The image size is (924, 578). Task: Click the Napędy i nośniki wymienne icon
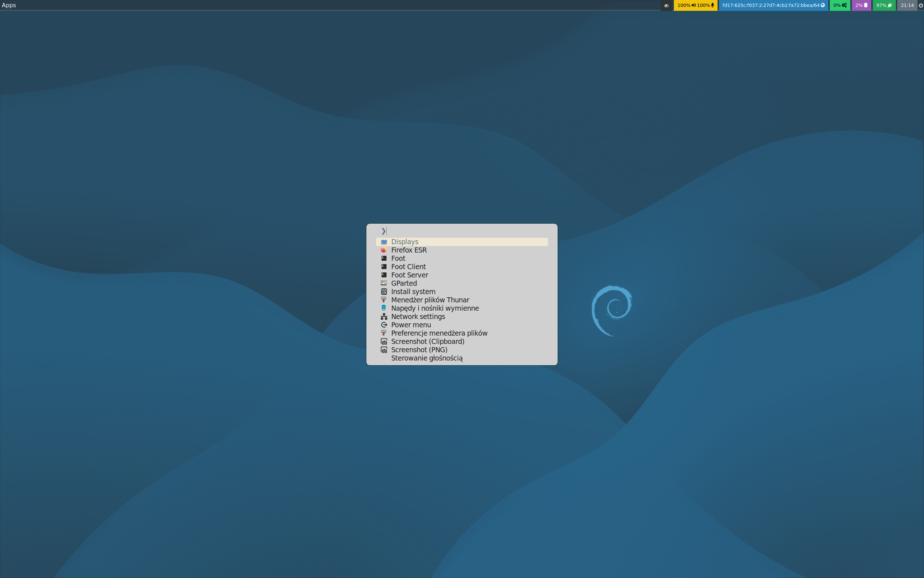click(384, 308)
